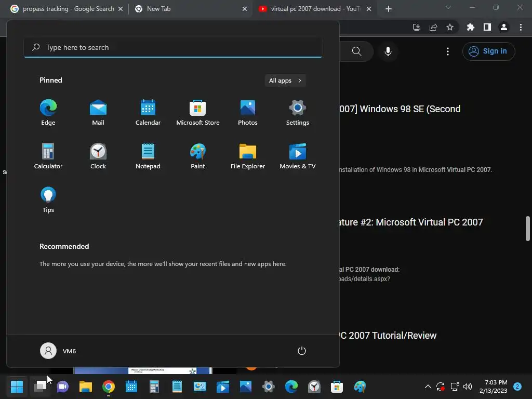
Task: Click the Windows Start button on the taskbar
Action: tap(17, 387)
